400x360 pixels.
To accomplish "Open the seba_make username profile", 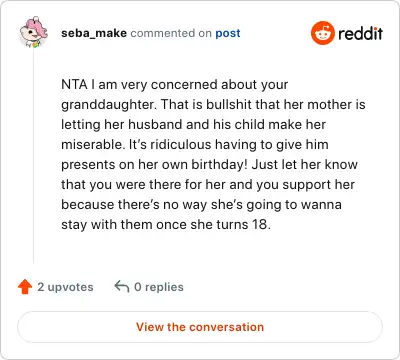I will (94, 33).
